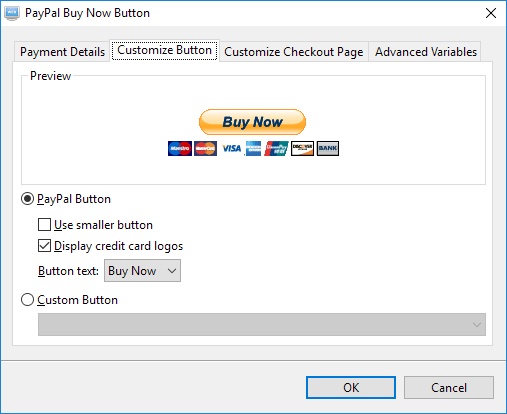This screenshot has width=507, height=414.
Task: Go to the Advanced Variables tab
Action: (x=426, y=52)
